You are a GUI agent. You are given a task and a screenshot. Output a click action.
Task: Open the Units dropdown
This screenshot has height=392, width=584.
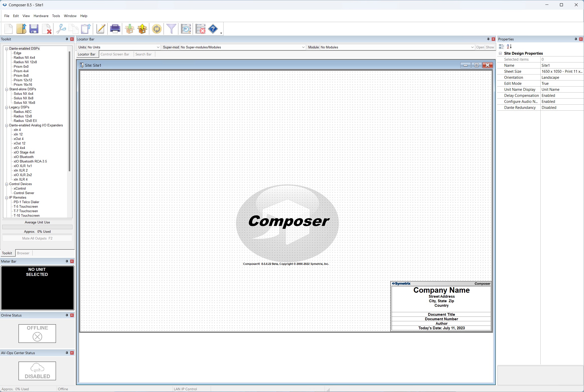(158, 47)
